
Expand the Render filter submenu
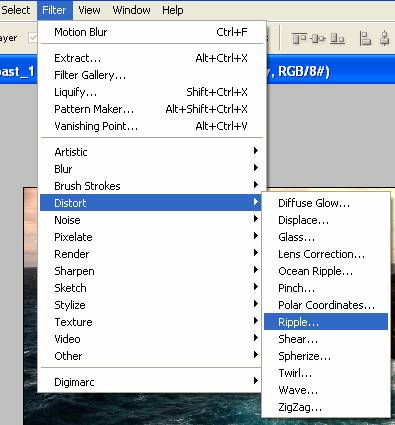[x=151, y=254]
